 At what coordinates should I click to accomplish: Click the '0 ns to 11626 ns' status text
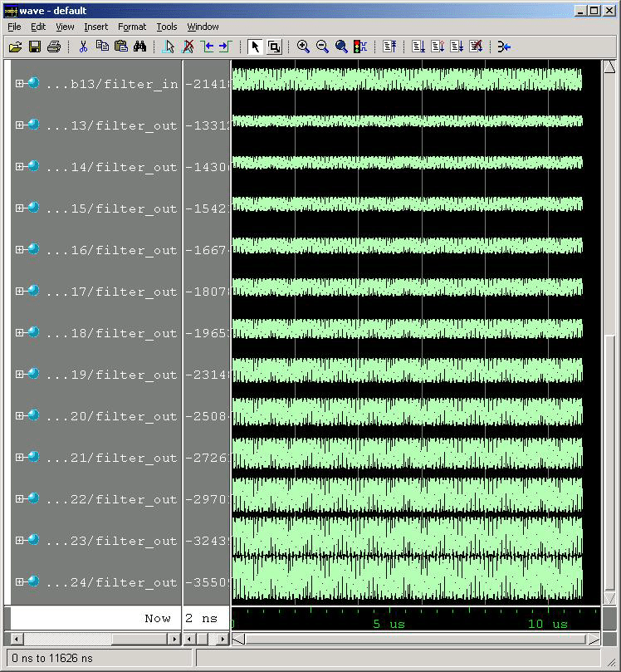[x=52, y=658]
